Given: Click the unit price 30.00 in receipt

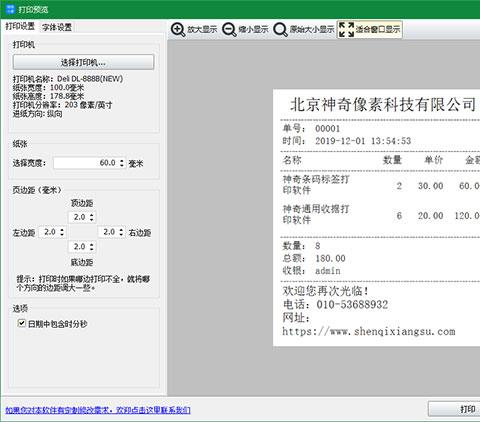Looking at the screenshot, I should click(x=430, y=186).
